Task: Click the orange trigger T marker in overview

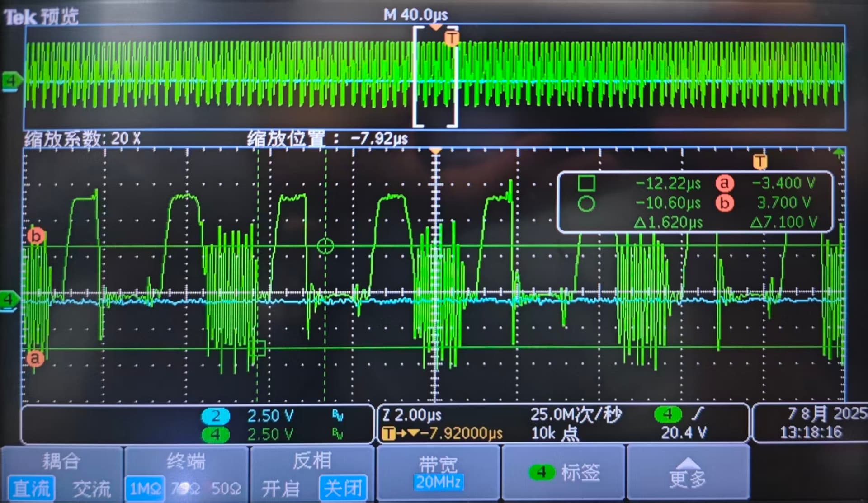Action: tap(452, 38)
